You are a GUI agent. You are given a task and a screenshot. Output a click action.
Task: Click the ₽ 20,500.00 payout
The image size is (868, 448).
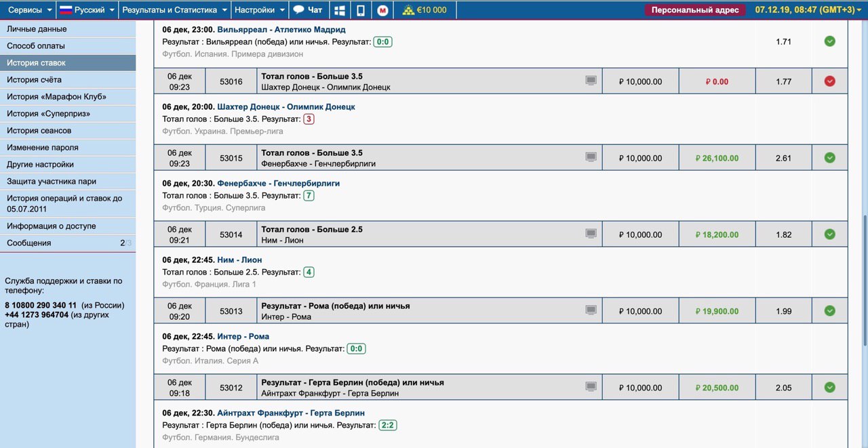point(717,388)
